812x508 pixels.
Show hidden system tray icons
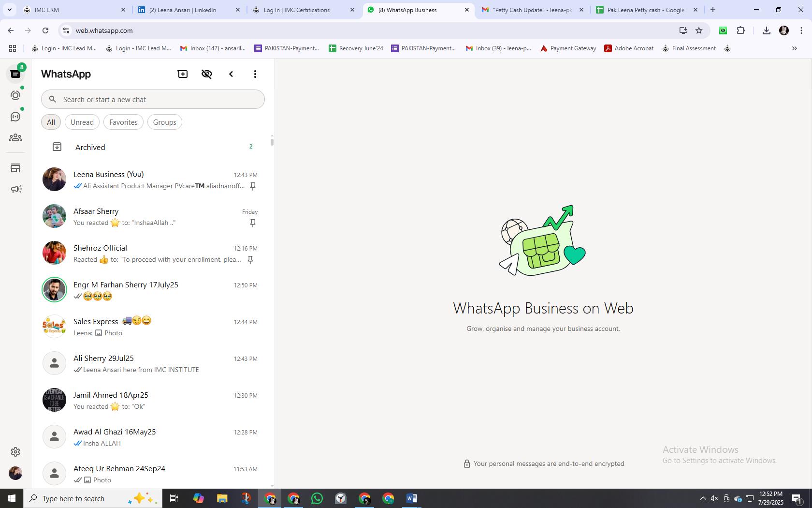coord(703,498)
